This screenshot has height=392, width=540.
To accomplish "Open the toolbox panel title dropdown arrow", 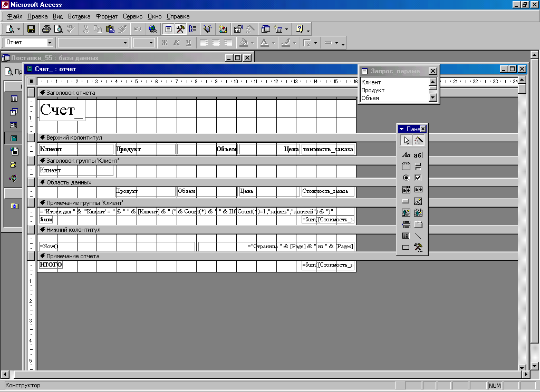I will 401,129.
